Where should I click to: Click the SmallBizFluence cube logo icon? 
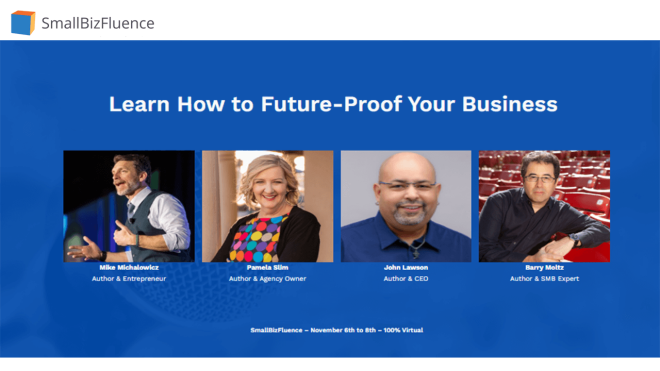pos(23,23)
